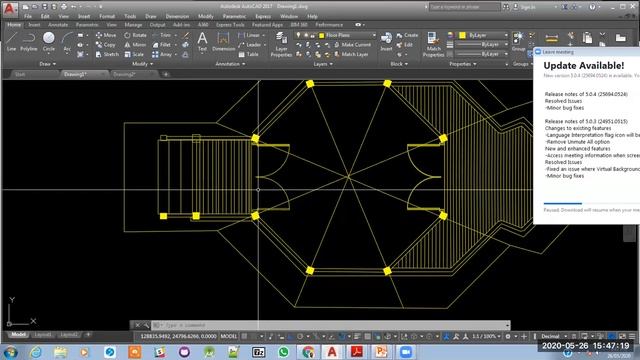Activate the Copy command

[x=106, y=44]
